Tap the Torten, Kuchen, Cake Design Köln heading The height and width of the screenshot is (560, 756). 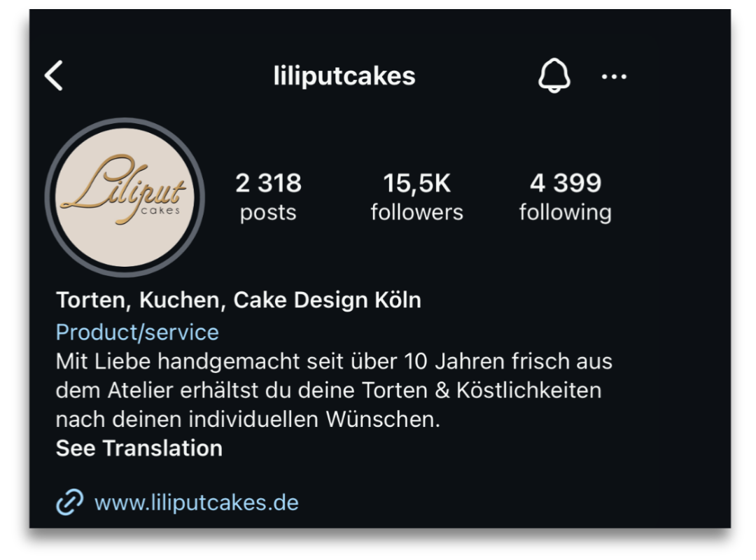coord(239,300)
